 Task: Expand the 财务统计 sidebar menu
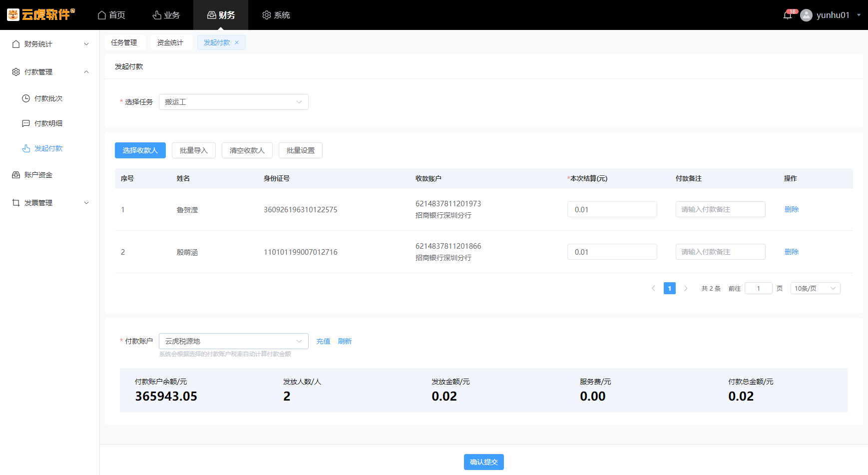coord(50,44)
